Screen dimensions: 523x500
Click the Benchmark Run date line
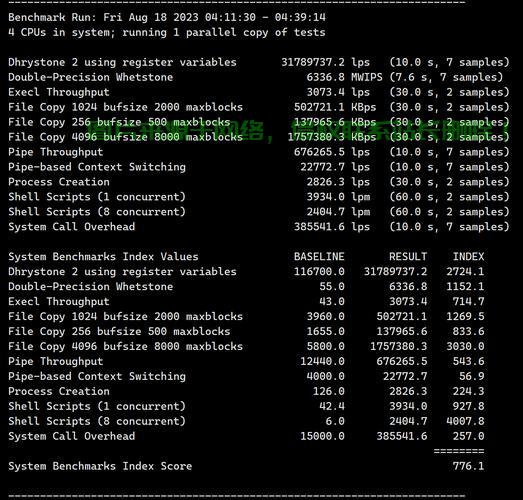tap(167, 17)
